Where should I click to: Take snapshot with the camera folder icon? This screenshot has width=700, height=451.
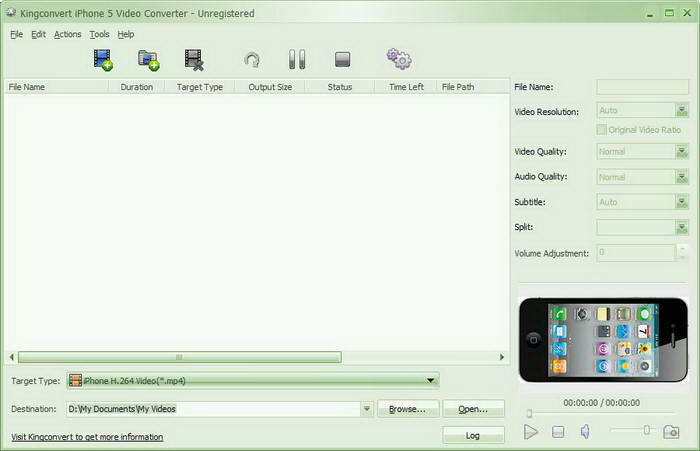tap(671, 432)
